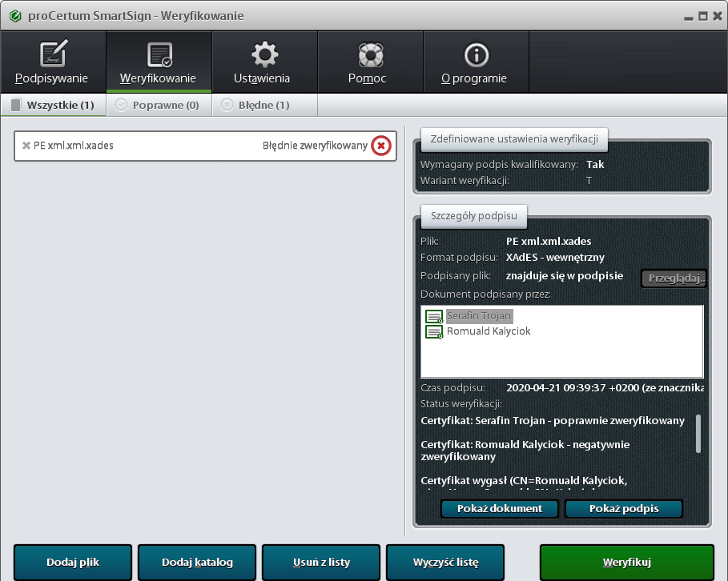Click Pokaż podpis button

pyautogui.click(x=624, y=509)
